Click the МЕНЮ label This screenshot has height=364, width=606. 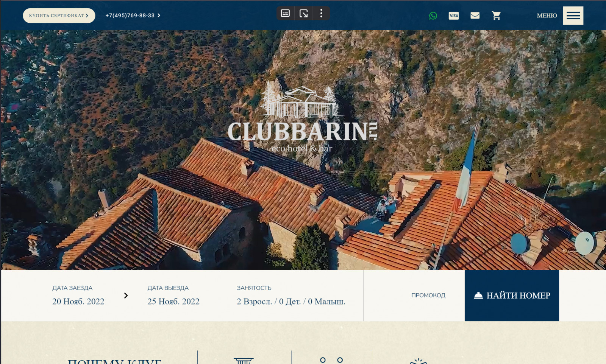tap(547, 16)
